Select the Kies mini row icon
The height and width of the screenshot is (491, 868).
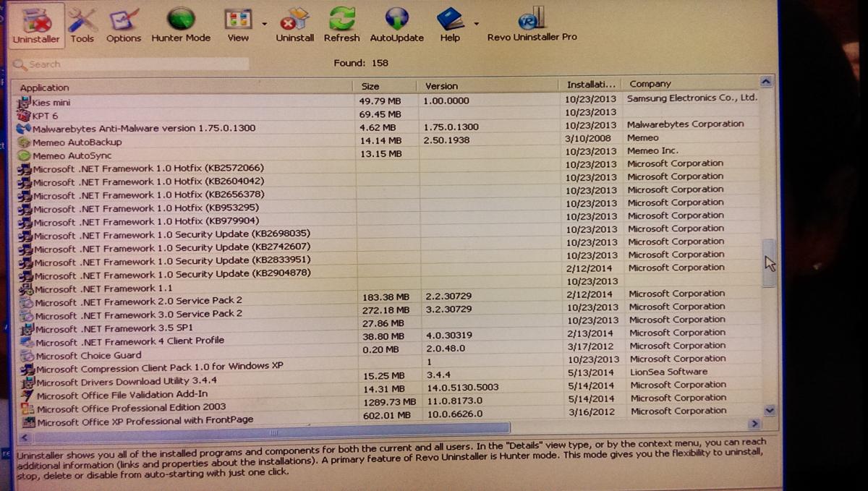point(24,103)
